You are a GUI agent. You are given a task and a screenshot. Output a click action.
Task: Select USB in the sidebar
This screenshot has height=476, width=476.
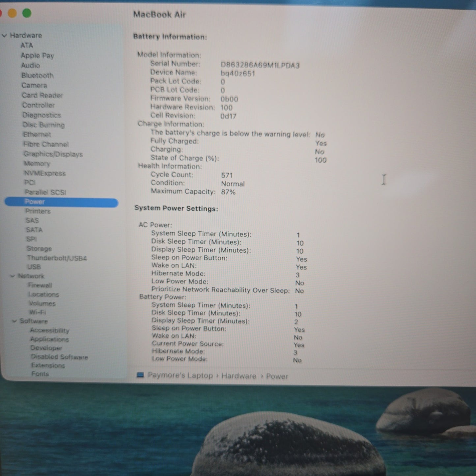pyautogui.click(x=34, y=267)
